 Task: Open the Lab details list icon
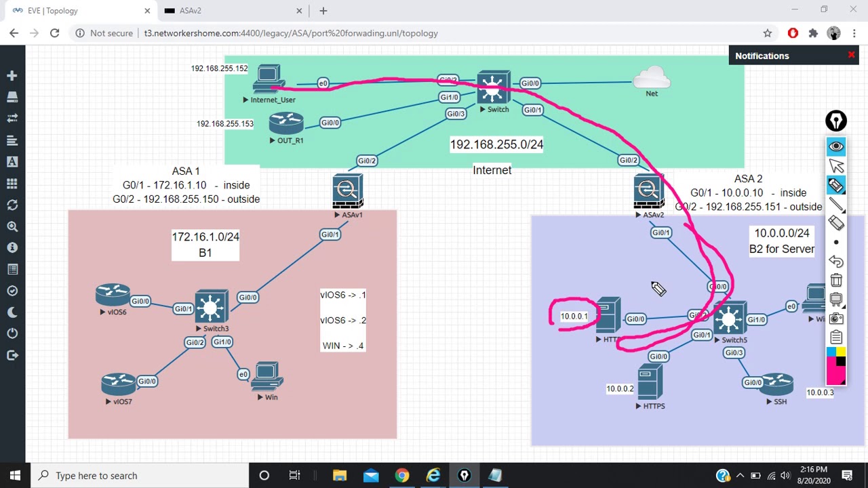click(x=12, y=269)
